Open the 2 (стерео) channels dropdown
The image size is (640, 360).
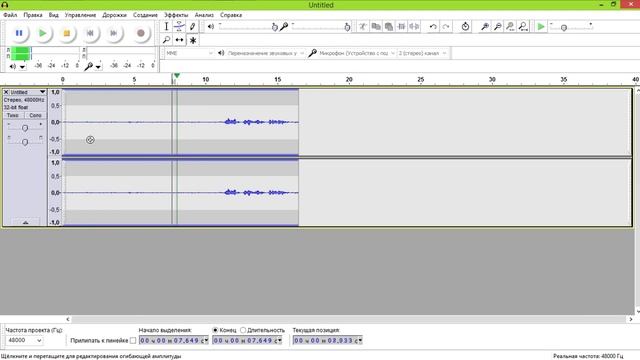[422, 53]
